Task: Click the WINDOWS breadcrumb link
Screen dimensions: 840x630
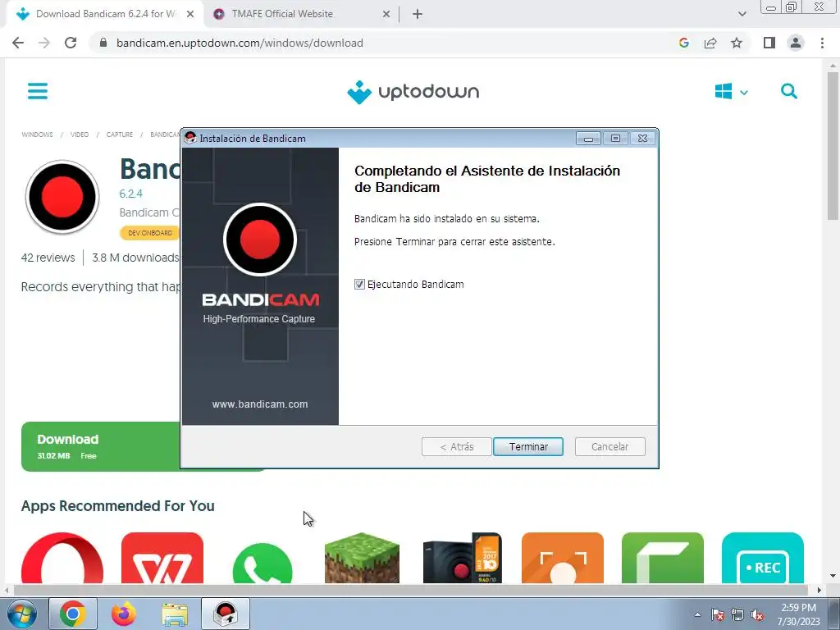Action: pyautogui.click(x=37, y=135)
